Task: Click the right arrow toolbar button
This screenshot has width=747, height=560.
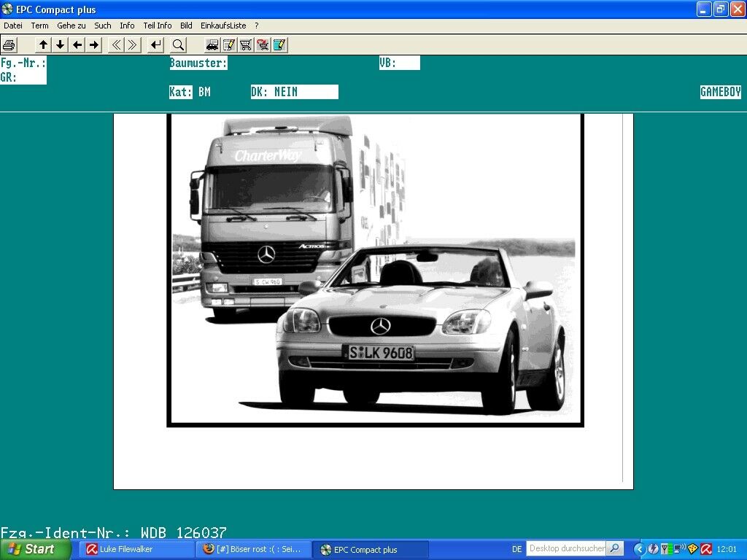Action: (x=94, y=45)
